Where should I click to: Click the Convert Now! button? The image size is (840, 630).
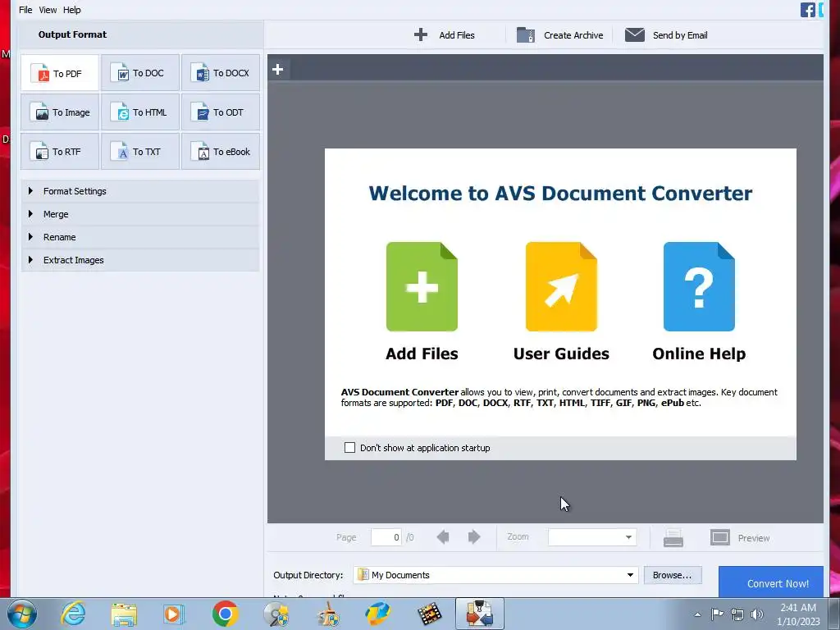[x=770, y=582]
